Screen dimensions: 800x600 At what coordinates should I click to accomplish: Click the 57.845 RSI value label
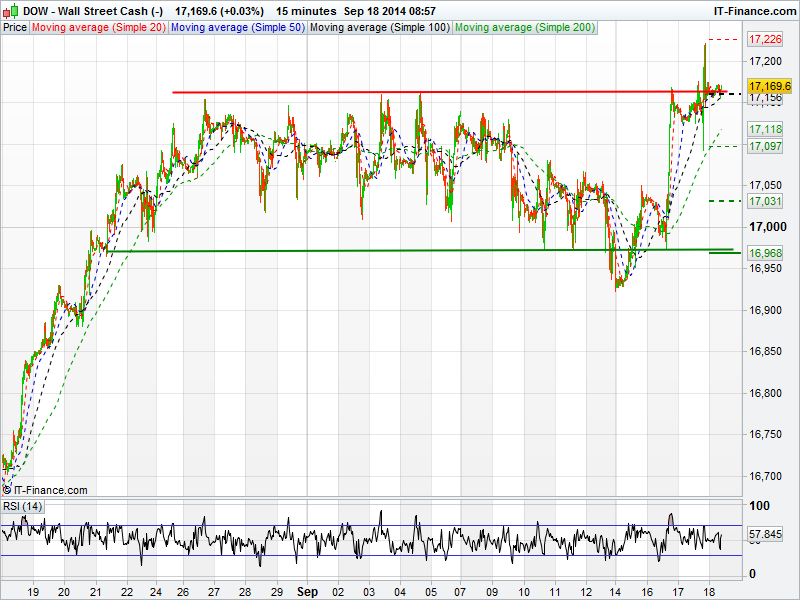pos(766,536)
